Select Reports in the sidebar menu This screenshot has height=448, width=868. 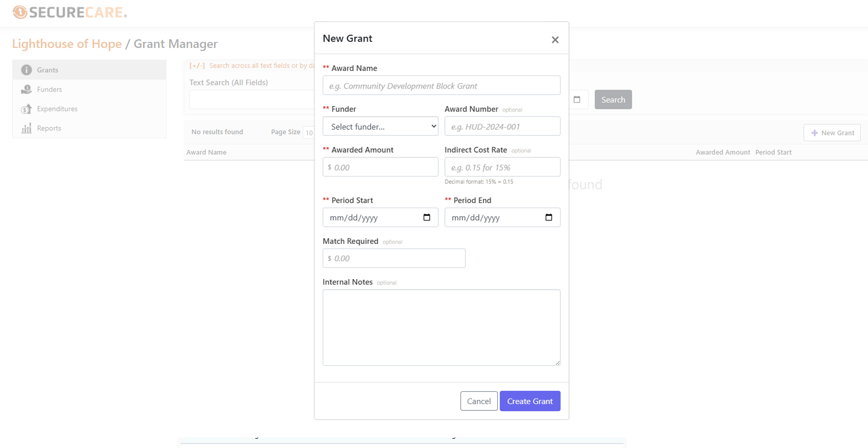click(x=89, y=128)
